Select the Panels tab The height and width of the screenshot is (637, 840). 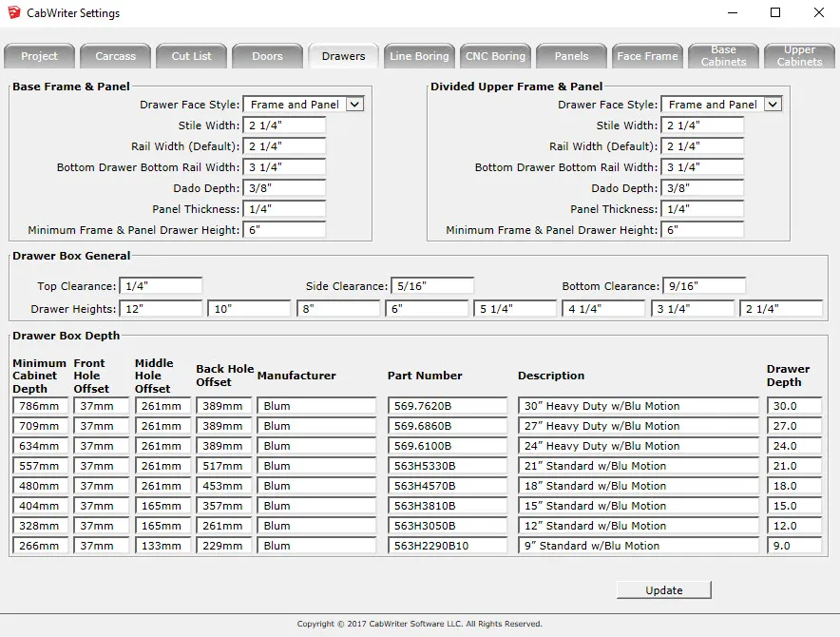point(571,56)
